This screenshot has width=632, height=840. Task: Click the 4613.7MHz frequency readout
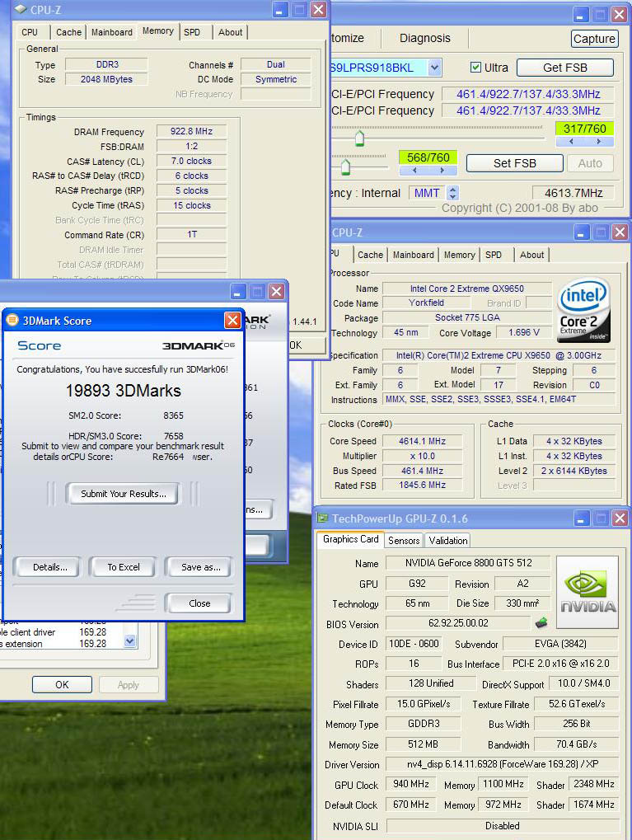click(x=573, y=193)
